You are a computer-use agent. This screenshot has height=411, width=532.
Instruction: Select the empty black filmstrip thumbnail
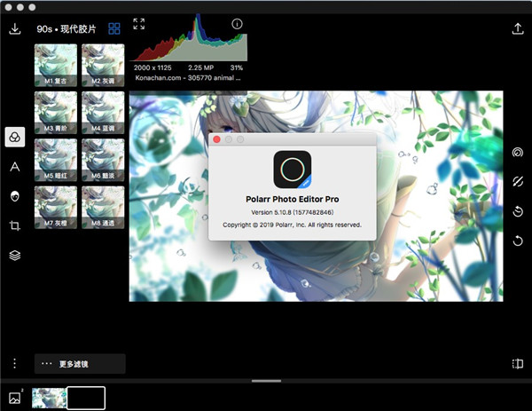coord(86,398)
